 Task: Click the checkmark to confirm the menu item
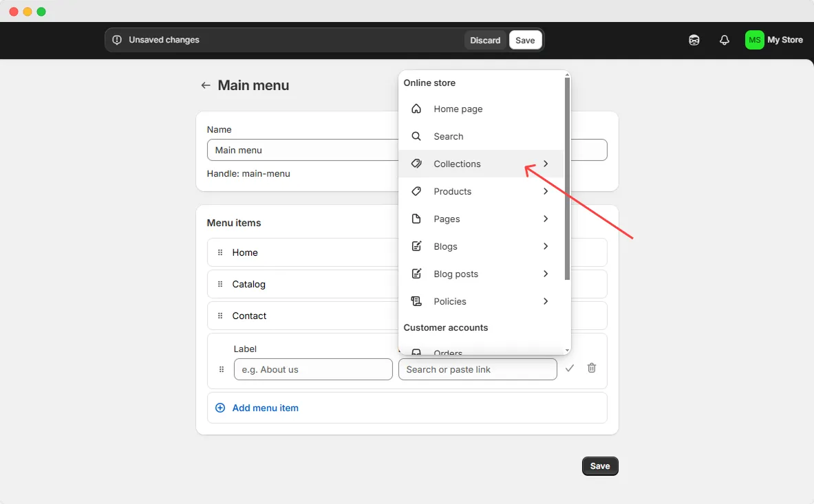coord(569,369)
